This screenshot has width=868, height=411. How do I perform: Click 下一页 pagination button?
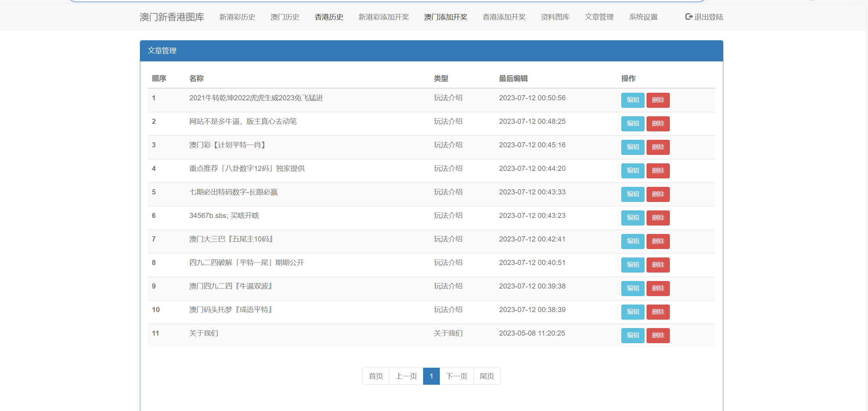point(456,376)
